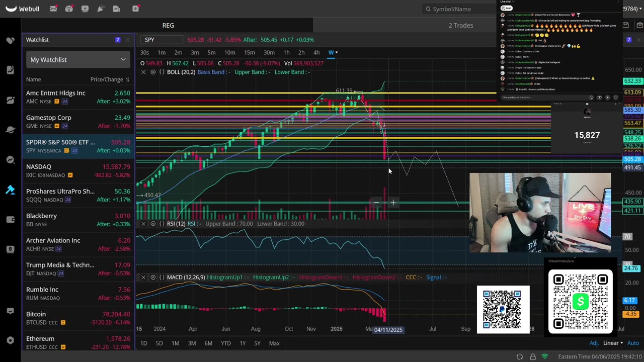The image size is (644, 362).
Task: Open the voice waveform icon in top bar
Action: click(x=135, y=9)
